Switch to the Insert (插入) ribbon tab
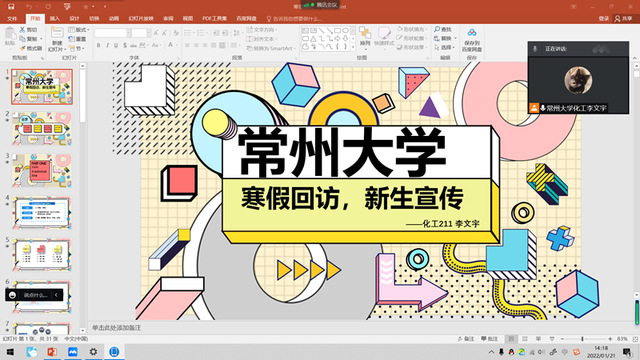The image size is (640, 360). tap(54, 18)
